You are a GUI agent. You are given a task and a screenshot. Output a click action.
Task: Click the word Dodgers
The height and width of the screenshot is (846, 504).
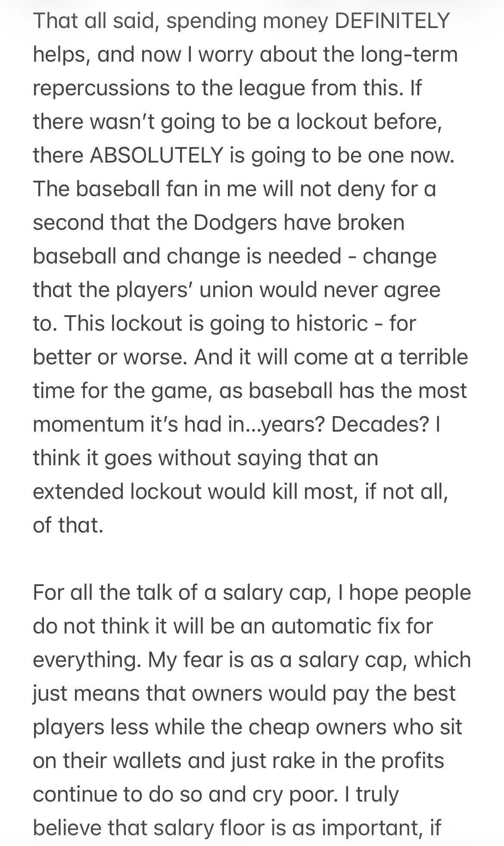[x=239, y=222]
